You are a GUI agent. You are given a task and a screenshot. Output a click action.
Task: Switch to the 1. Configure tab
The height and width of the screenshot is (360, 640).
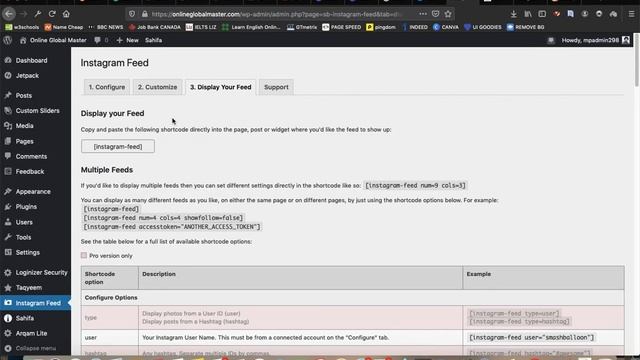pos(107,87)
